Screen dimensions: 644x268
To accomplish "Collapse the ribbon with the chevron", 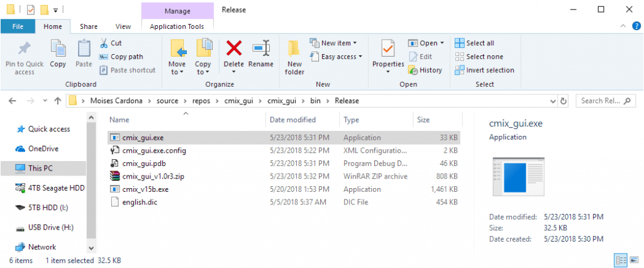I will point(623,26).
